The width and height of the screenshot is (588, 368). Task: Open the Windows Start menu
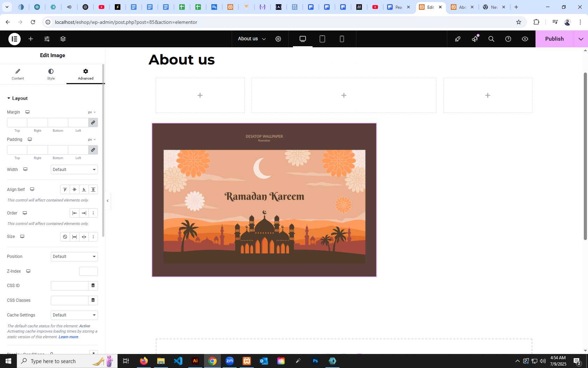8,361
